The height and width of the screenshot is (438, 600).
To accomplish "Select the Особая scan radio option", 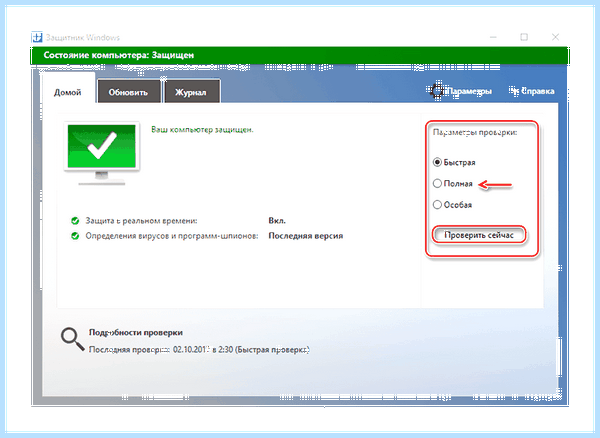I will coord(437,205).
